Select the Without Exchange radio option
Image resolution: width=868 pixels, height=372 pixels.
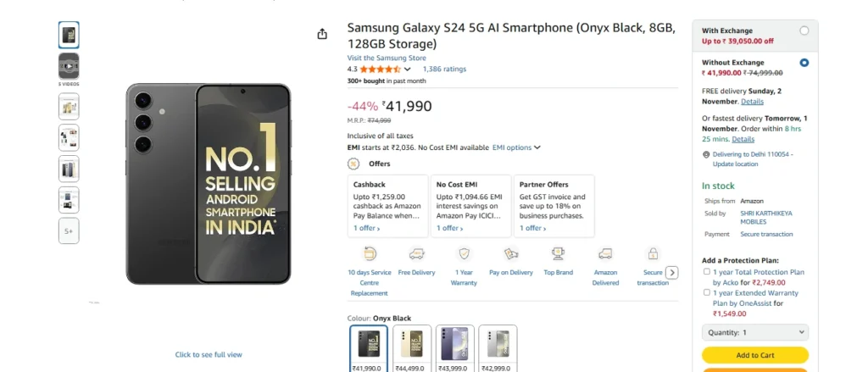coord(804,63)
